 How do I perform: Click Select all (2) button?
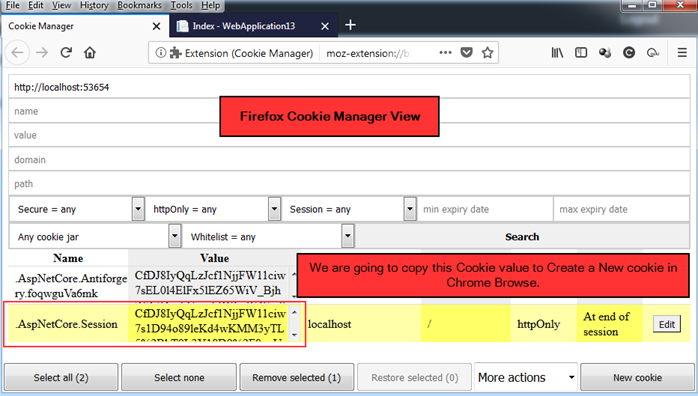(61, 377)
